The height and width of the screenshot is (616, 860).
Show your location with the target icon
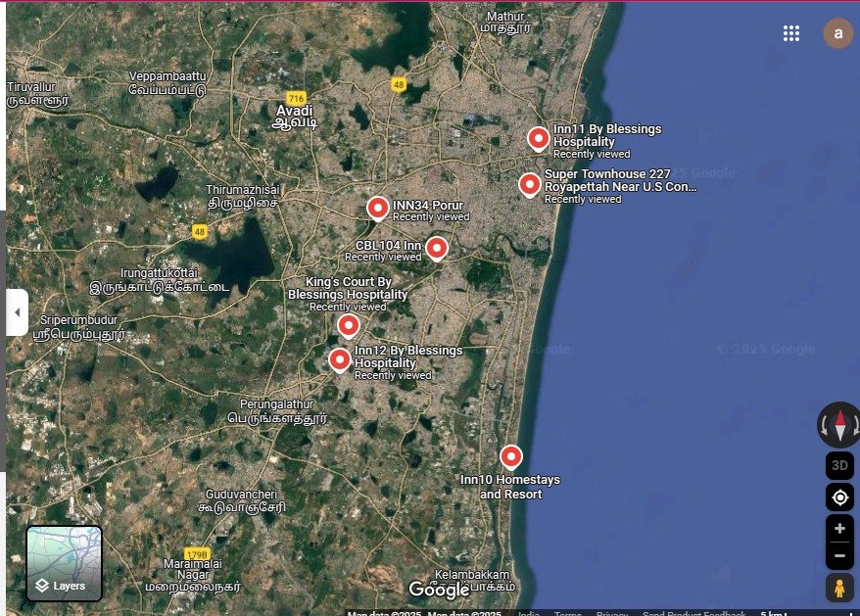(839, 498)
